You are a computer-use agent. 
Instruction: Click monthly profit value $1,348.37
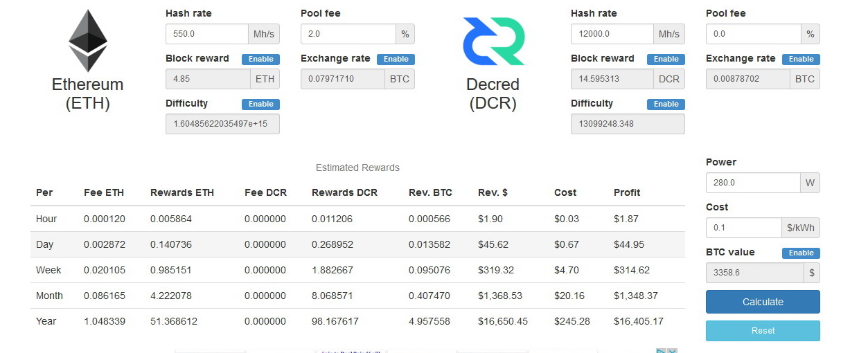tap(636, 296)
